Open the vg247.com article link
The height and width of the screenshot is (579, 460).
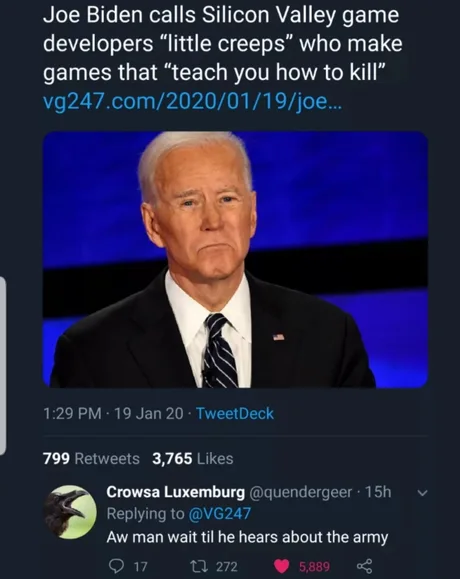(x=192, y=102)
